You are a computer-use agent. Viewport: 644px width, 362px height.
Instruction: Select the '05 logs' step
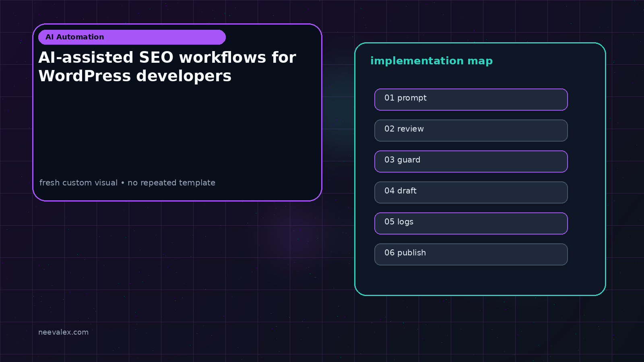pos(471,223)
